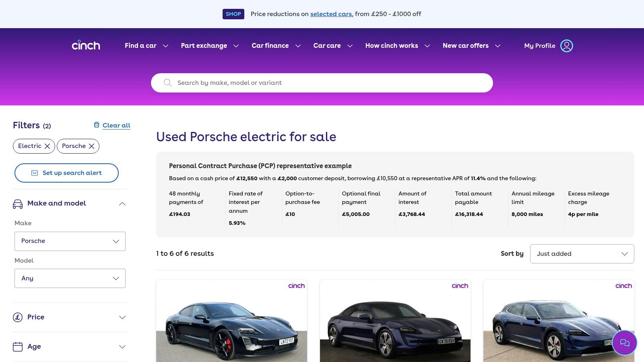Click the magnifying glass search icon

(x=168, y=83)
